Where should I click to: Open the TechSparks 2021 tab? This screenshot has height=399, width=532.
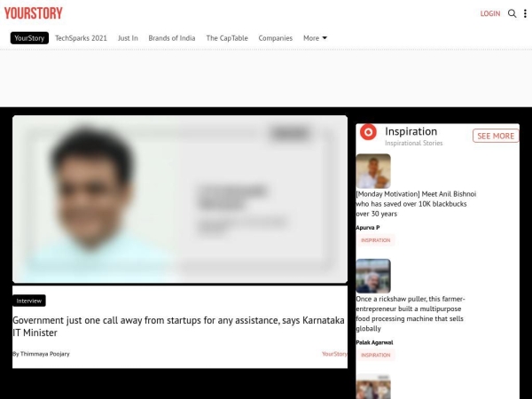pyautogui.click(x=81, y=38)
